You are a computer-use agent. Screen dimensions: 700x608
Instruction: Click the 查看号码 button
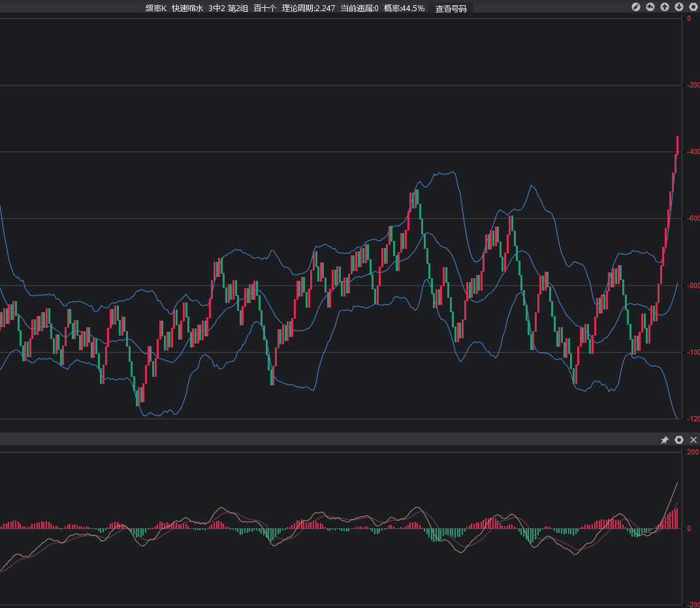pyautogui.click(x=451, y=8)
